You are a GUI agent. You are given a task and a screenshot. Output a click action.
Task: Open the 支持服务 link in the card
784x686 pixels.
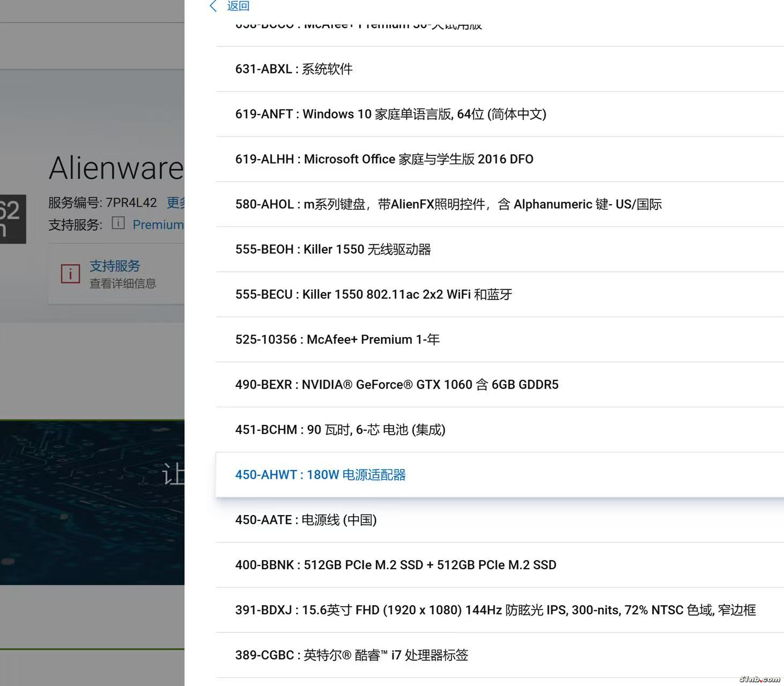[x=115, y=266]
